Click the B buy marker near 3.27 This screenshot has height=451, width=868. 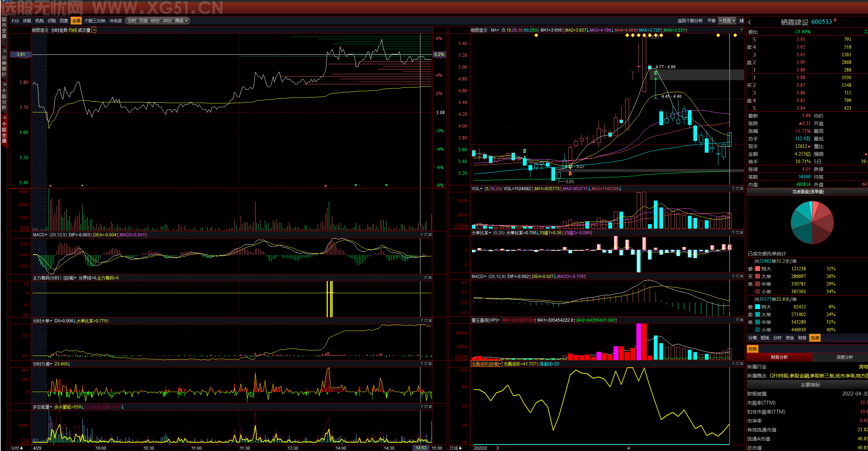pos(570,173)
